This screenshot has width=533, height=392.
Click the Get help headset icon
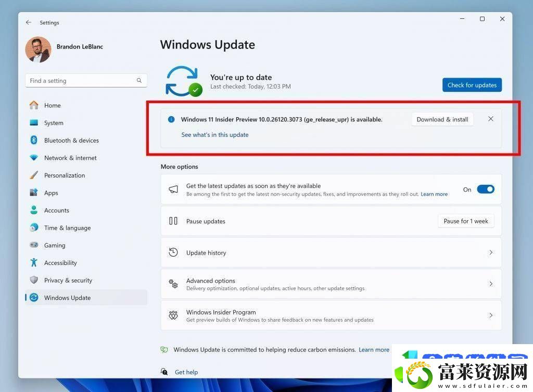tap(164, 372)
